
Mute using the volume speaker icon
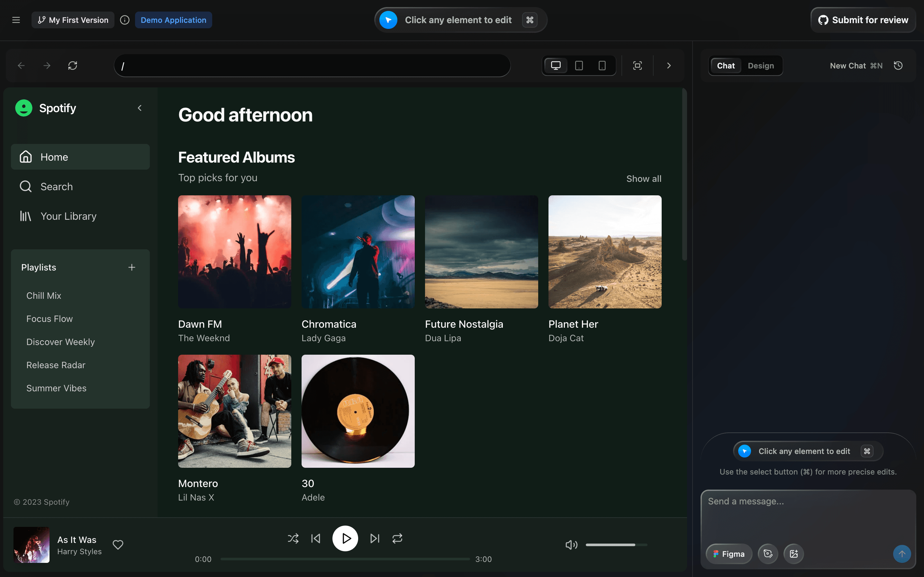pyautogui.click(x=571, y=545)
